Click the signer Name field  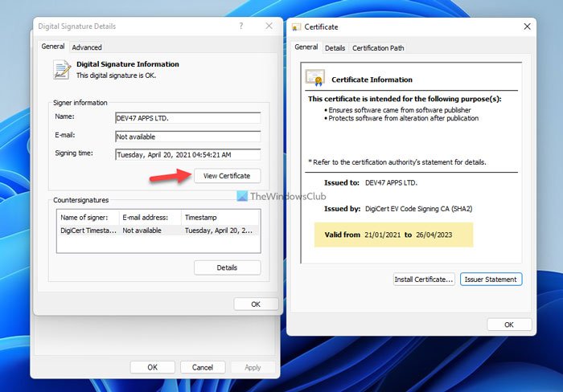click(x=187, y=118)
